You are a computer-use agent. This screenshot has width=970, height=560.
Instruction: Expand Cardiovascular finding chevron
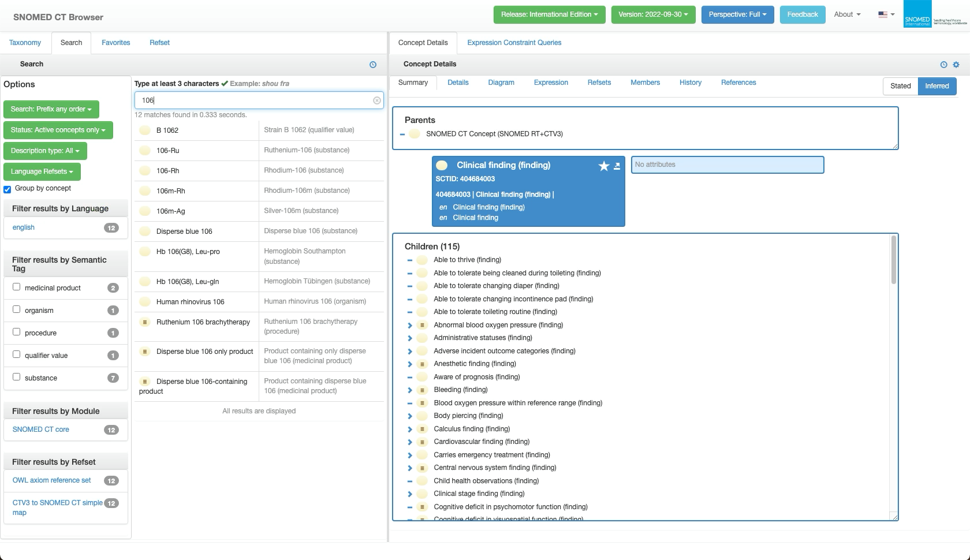pyautogui.click(x=410, y=442)
